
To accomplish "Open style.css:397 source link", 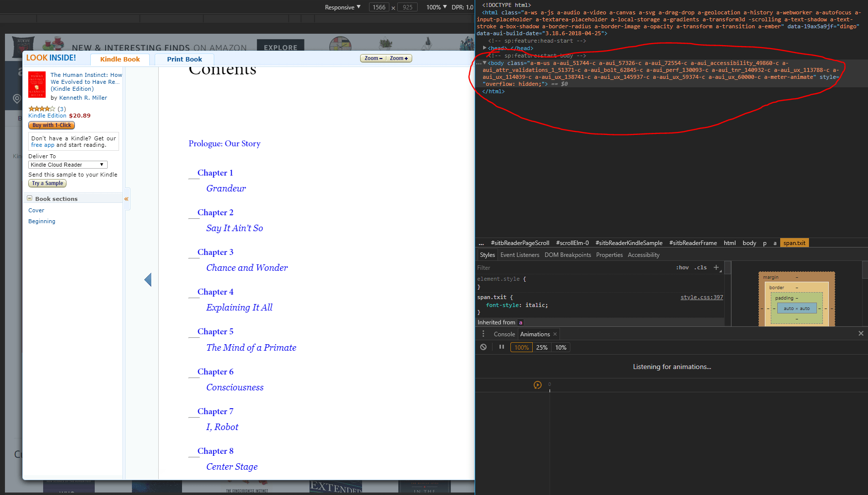I will (701, 297).
